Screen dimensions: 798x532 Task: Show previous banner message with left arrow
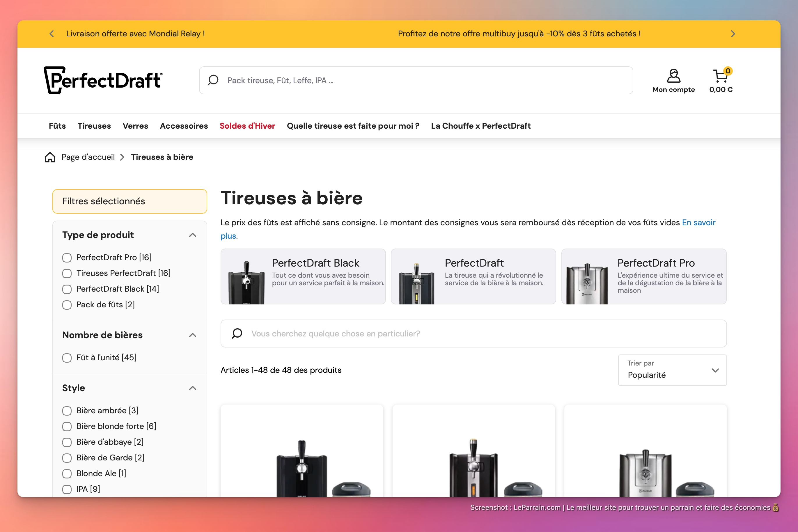click(52, 33)
